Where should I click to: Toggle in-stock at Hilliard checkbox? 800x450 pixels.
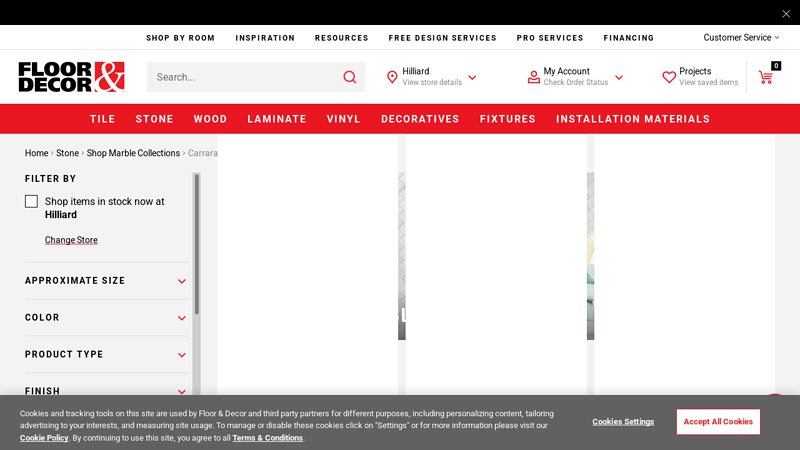point(32,201)
